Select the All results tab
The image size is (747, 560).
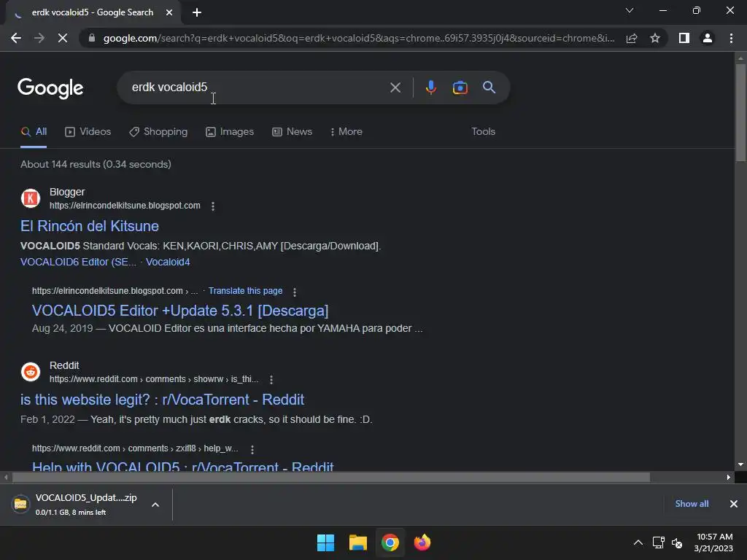[34, 132]
